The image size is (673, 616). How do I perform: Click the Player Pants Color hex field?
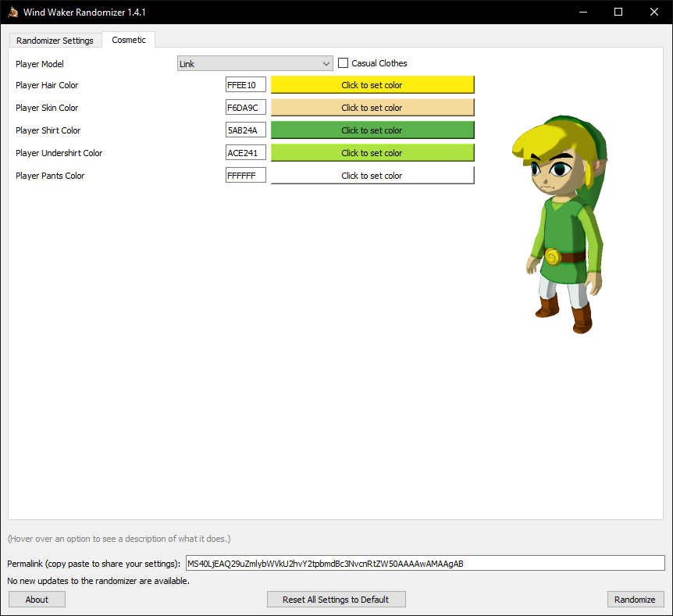pyautogui.click(x=245, y=175)
